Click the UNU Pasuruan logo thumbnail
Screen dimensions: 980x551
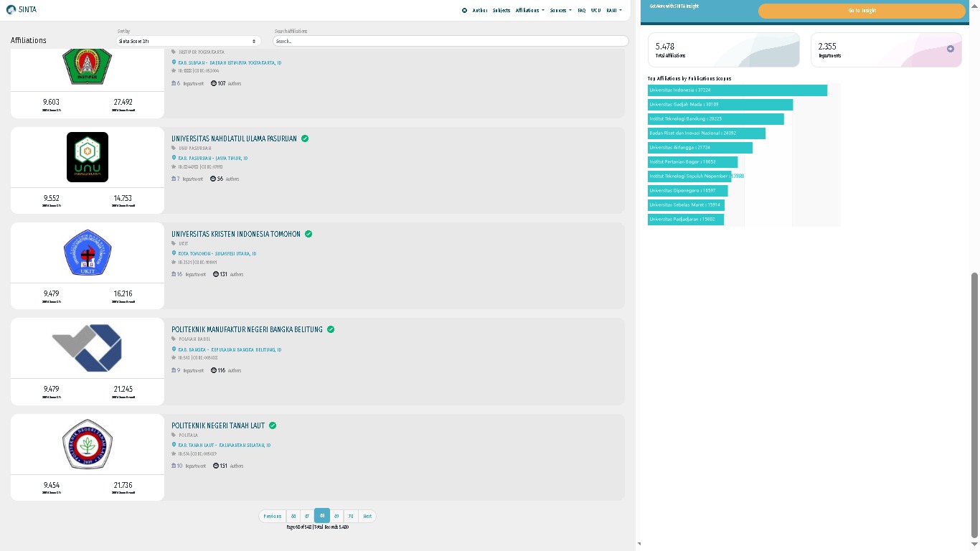88,157
